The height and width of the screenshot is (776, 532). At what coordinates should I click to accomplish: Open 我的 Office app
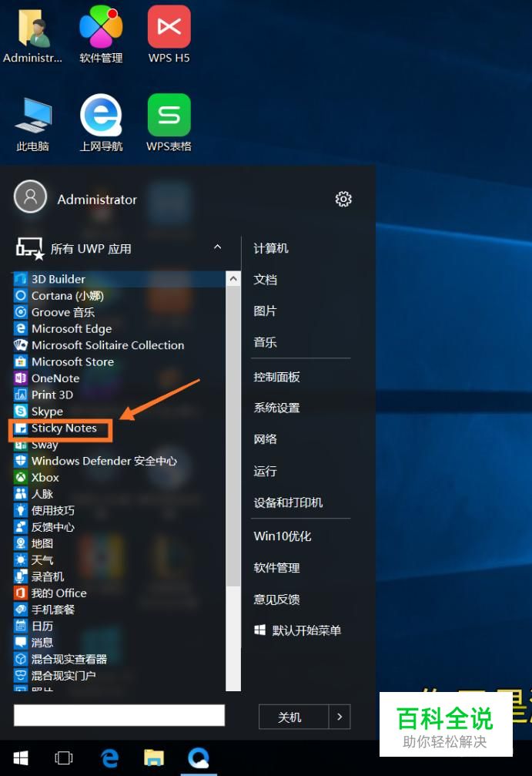tap(119, 593)
